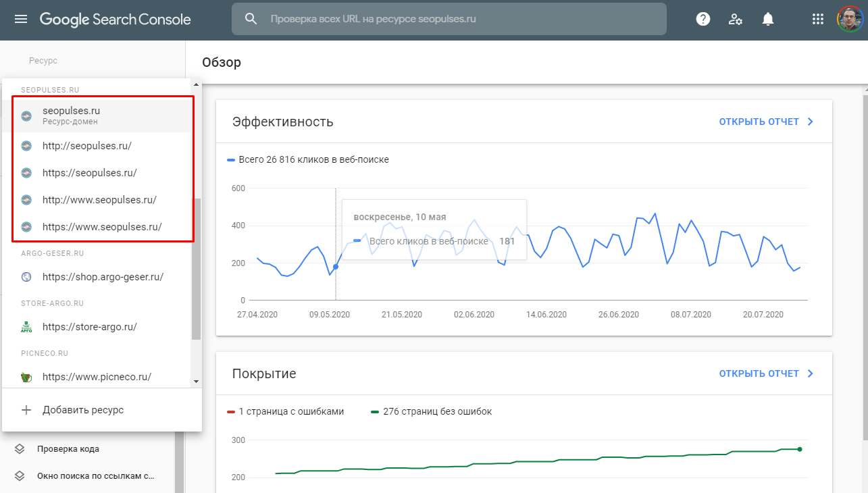The image size is (868, 493).
Task: Open the Google apps grid
Action: pyautogui.click(x=818, y=20)
